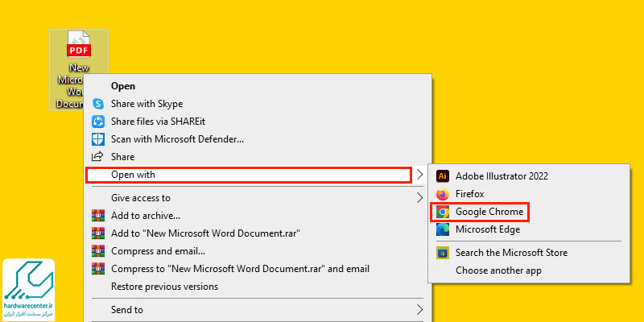Click the Skype icon in context menu

(98, 104)
